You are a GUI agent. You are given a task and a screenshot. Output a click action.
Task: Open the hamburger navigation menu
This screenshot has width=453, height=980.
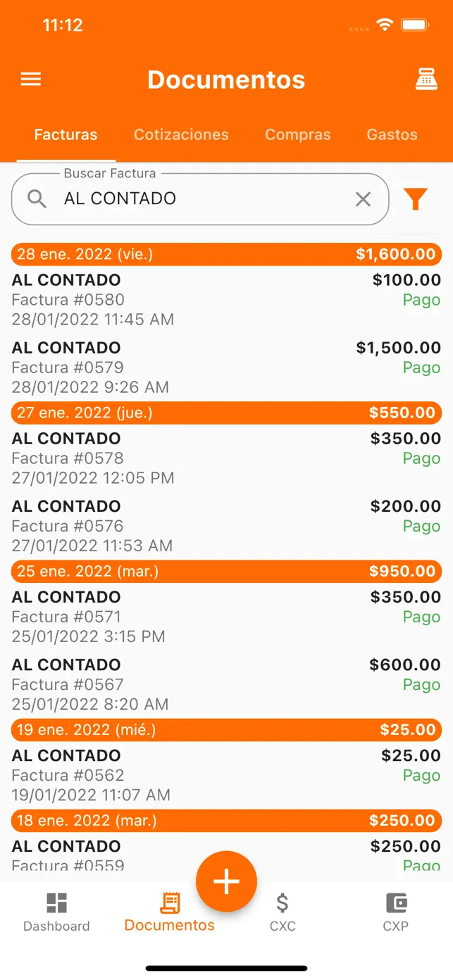tap(31, 79)
